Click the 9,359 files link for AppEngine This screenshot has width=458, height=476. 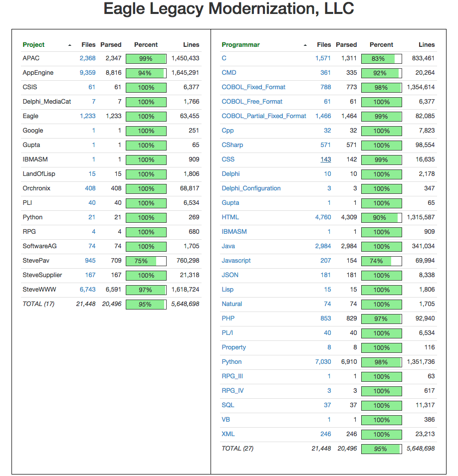87,73
